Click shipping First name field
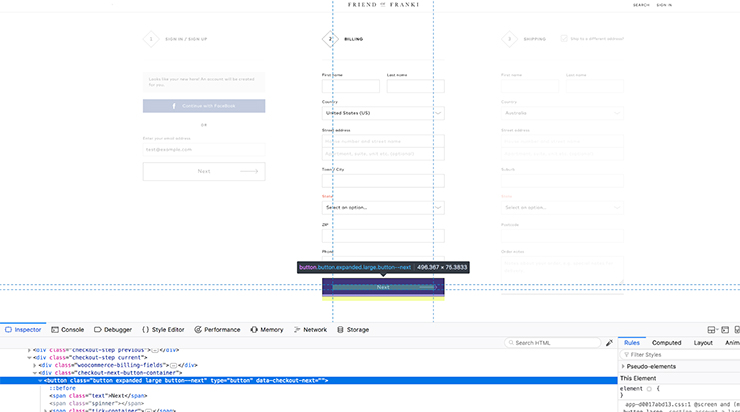Image resolution: width=740 pixels, height=412 pixels. coord(530,86)
